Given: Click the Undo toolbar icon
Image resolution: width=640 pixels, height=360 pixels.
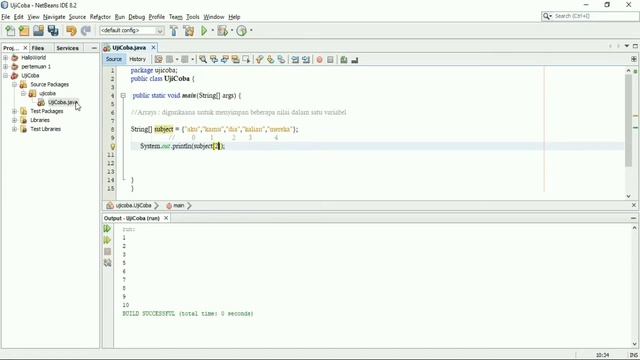Looking at the screenshot, I should [71, 31].
